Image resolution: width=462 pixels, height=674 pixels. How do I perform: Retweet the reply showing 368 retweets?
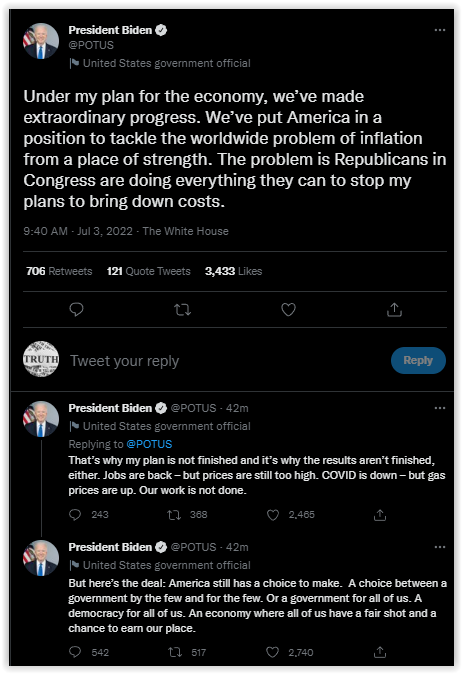[x=174, y=515]
